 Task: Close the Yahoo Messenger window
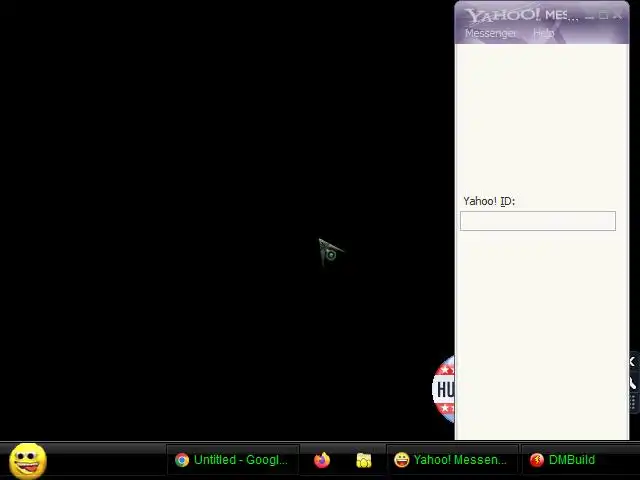(618, 16)
